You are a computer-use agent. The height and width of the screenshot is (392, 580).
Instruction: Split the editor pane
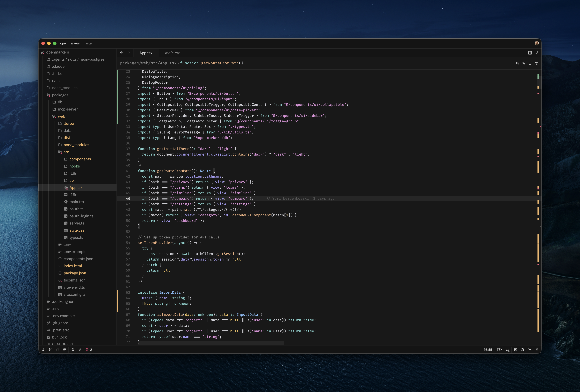click(530, 53)
